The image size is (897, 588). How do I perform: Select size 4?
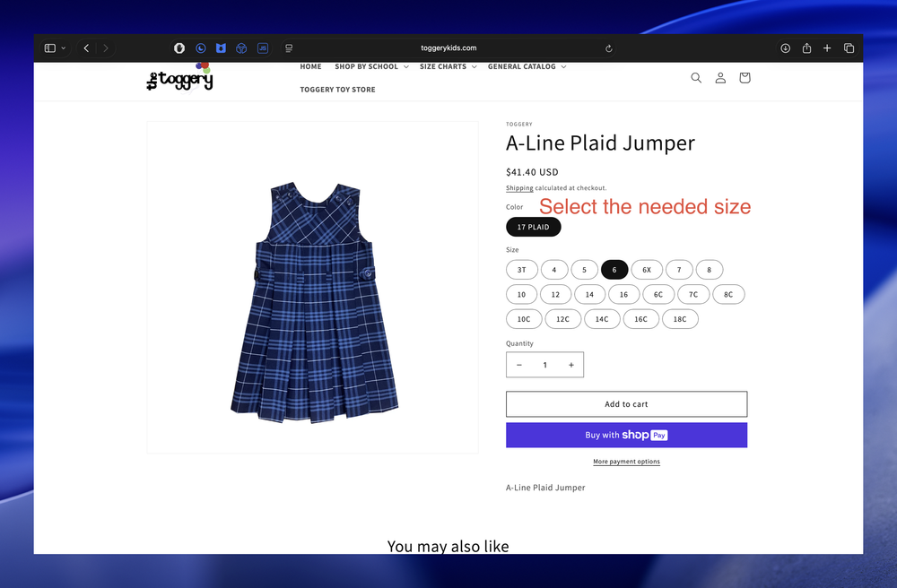click(x=553, y=270)
